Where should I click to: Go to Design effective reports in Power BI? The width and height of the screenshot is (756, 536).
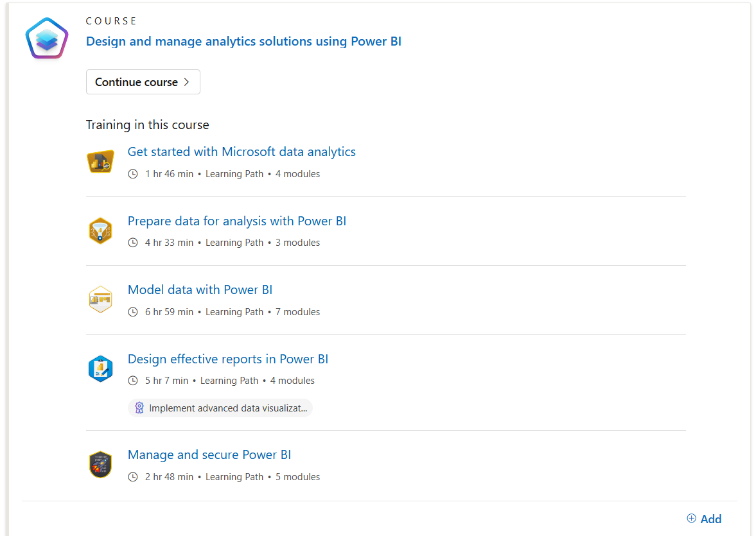point(227,359)
